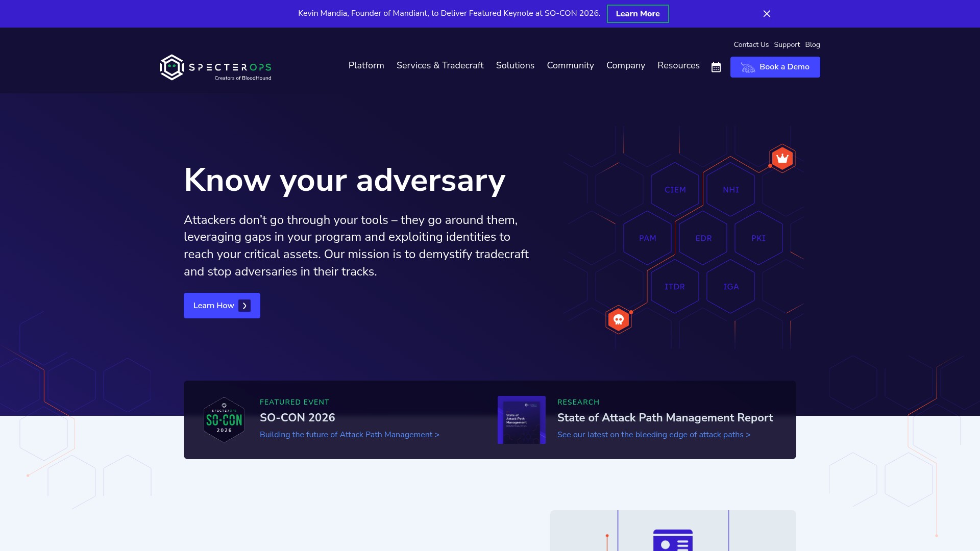This screenshot has width=980, height=551.
Task: Expand the Resources dropdown
Action: point(678,65)
